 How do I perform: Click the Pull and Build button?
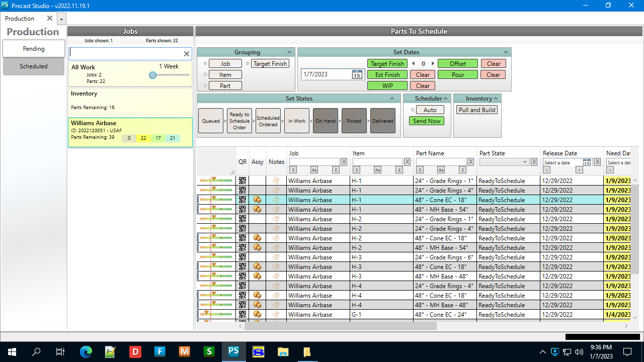pyautogui.click(x=476, y=110)
